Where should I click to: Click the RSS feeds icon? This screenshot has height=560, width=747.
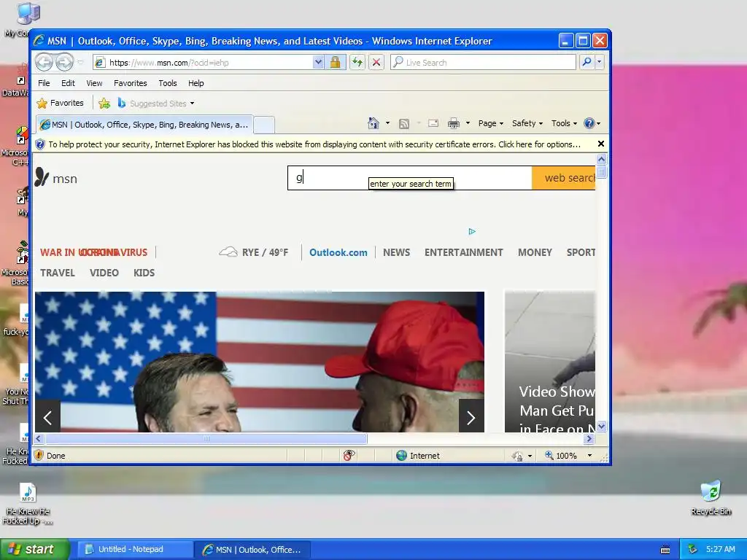[x=404, y=124]
